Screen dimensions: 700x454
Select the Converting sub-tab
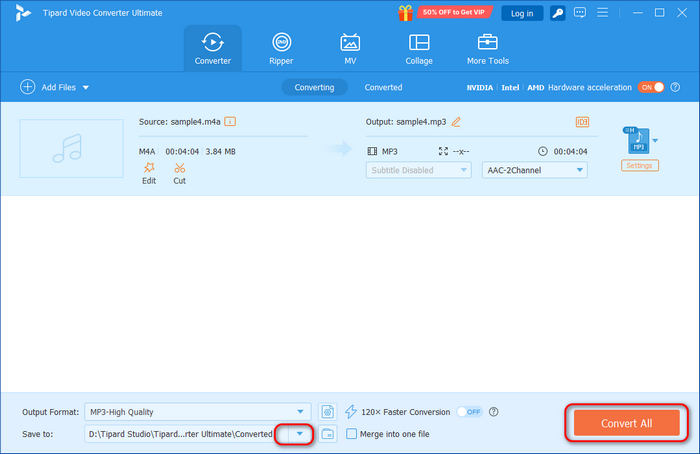[x=314, y=87]
